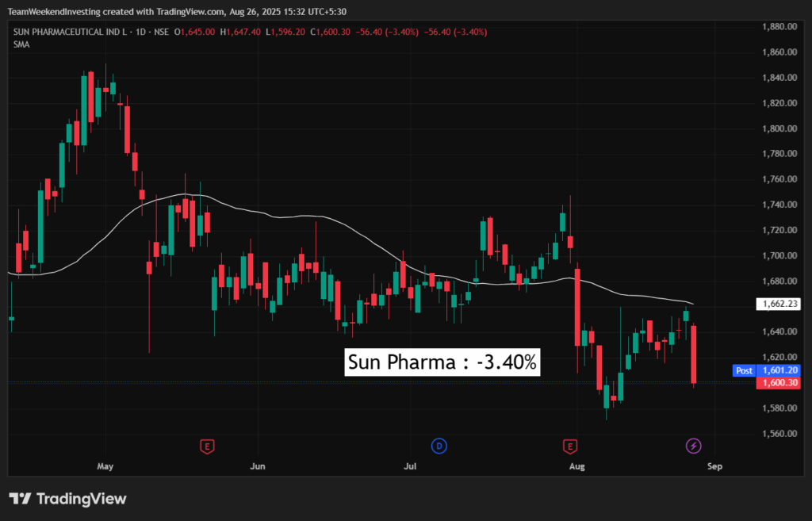
Task: Click the 1,601.20 post-market price tag
Action: click(x=779, y=370)
